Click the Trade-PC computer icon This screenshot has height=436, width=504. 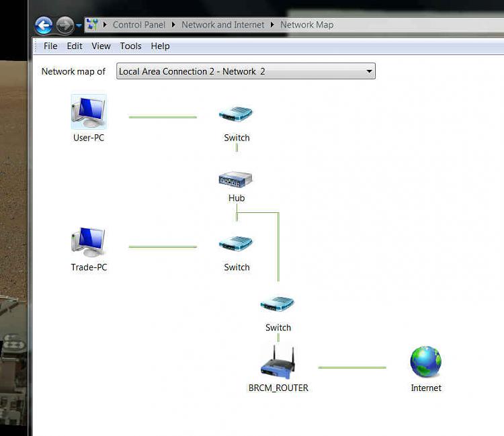point(89,242)
